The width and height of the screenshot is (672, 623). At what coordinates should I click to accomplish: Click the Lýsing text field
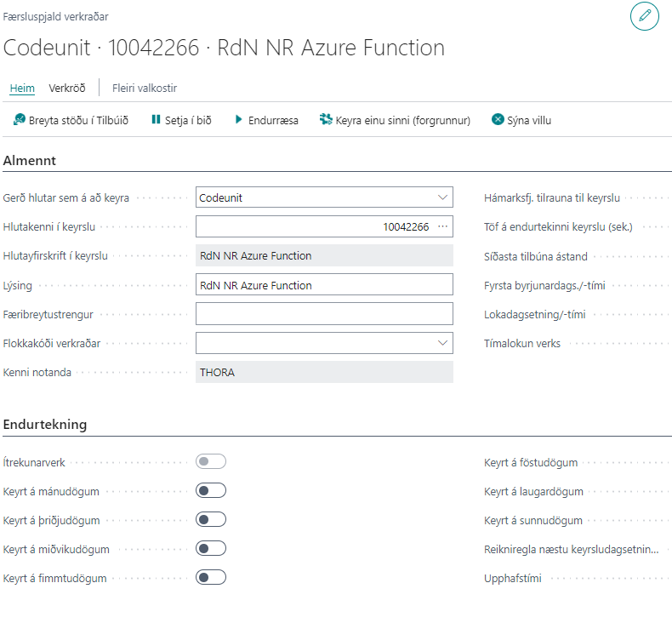[323, 285]
